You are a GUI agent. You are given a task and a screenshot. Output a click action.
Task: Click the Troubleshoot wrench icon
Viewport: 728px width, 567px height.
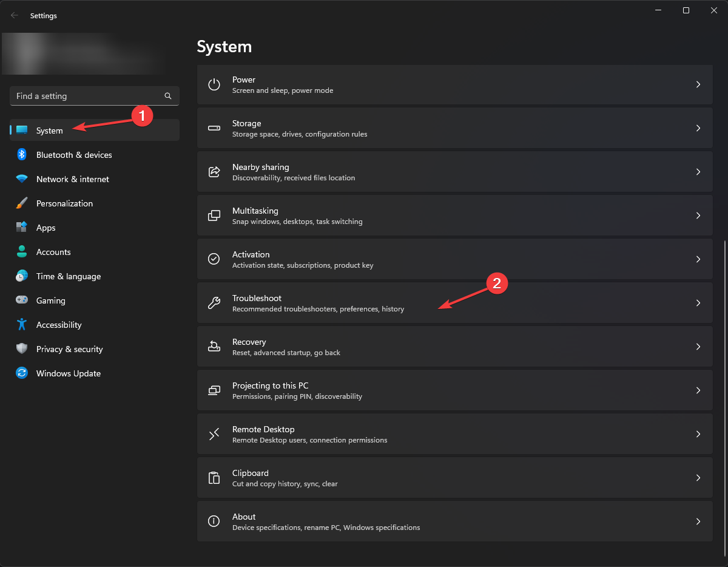tap(214, 302)
